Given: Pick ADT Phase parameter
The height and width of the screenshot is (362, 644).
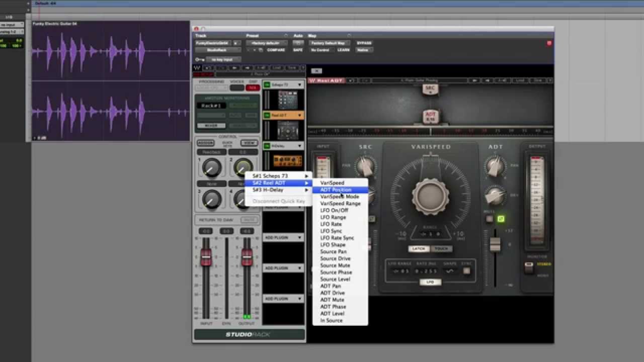Looking at the screenshot, I should click(340, 307).
